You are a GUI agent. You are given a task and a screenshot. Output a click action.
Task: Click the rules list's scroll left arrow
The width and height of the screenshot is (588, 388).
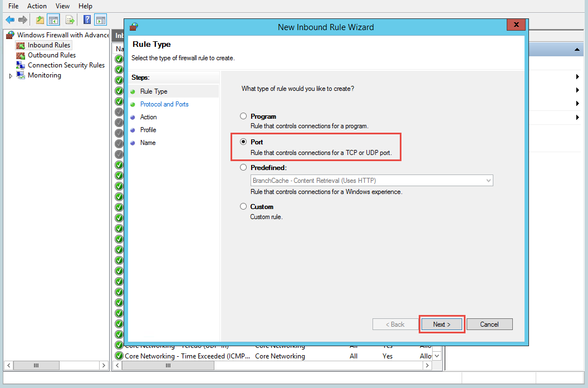tap(117, 365)
